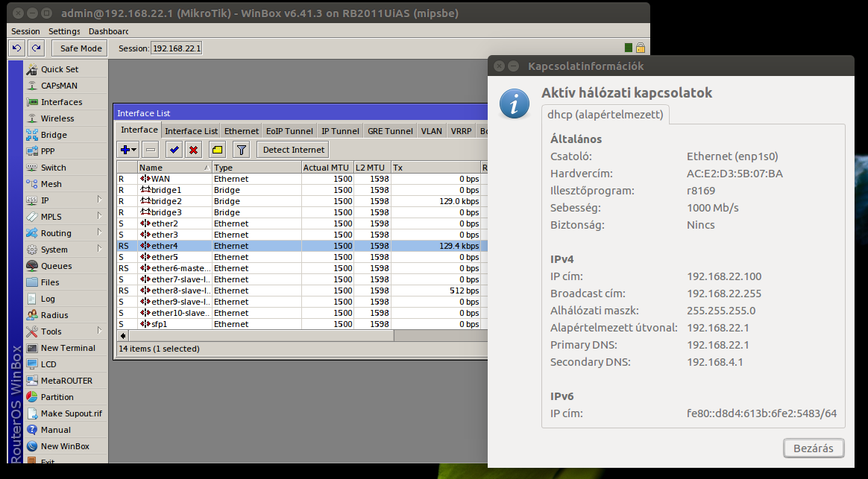Image resolution: width=868 pixels, height=479 pixels.
Task: Remove the selected interface with minus button
Action: click(150, 150)
